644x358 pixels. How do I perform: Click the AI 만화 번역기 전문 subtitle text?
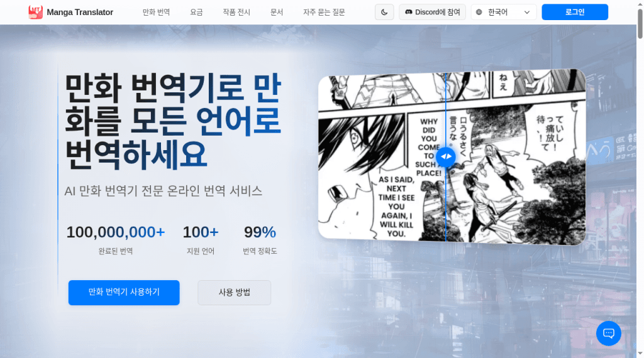(163, 191)
